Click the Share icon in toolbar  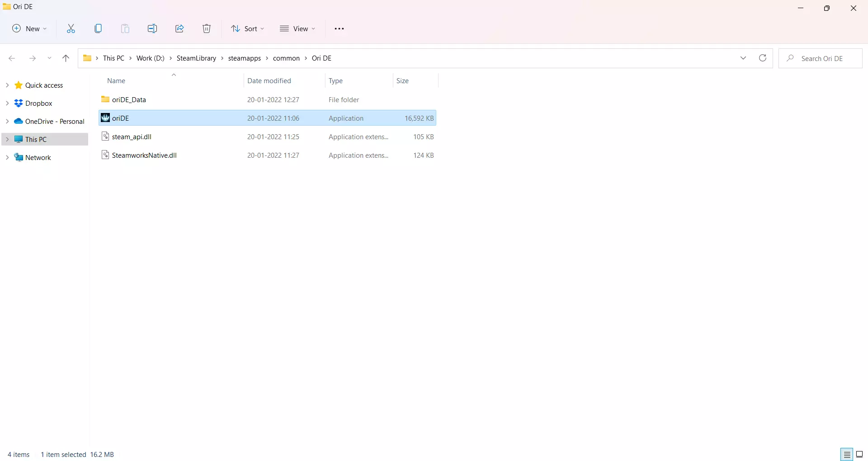pos(179,29)
